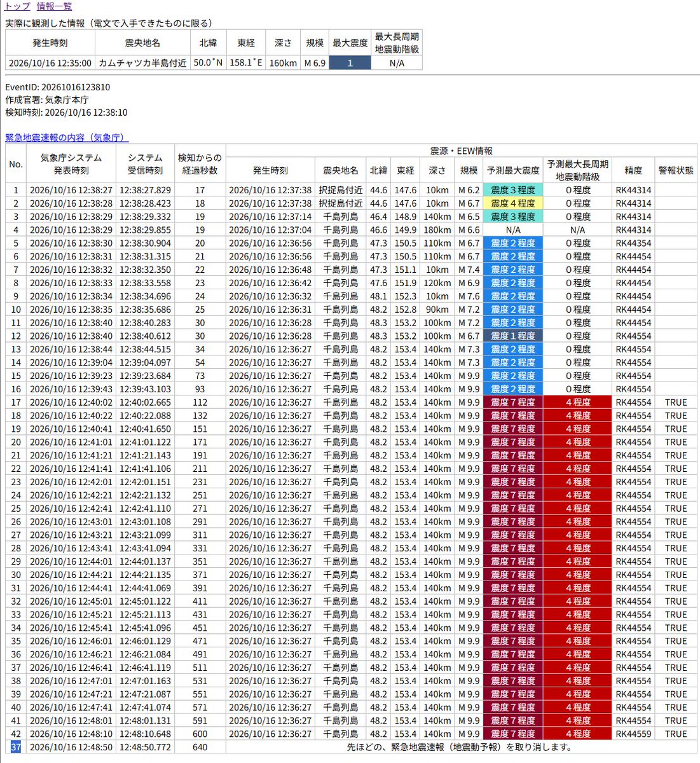Select the 作成官署: 気象庁本庁 line

point(47,100)
